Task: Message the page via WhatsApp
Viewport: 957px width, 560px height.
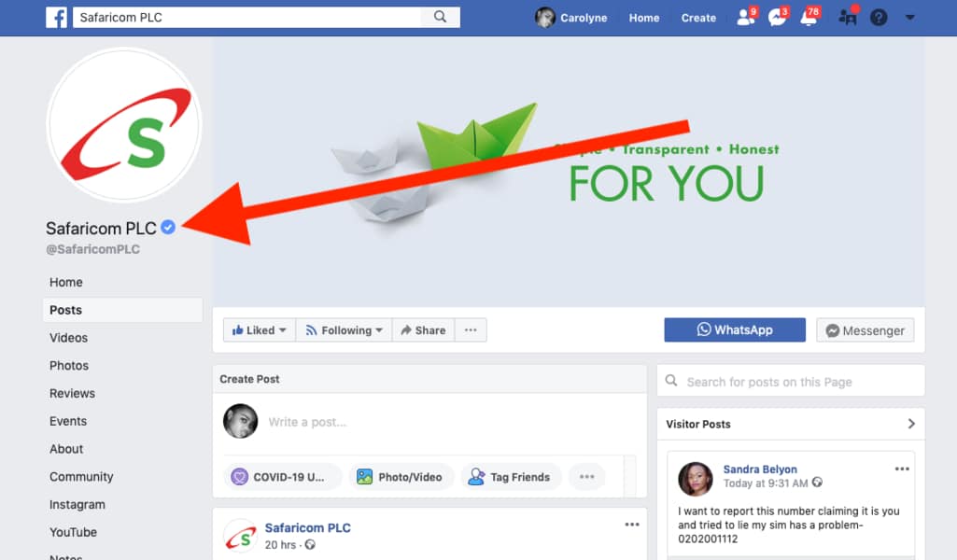Action: pos(734,329)
